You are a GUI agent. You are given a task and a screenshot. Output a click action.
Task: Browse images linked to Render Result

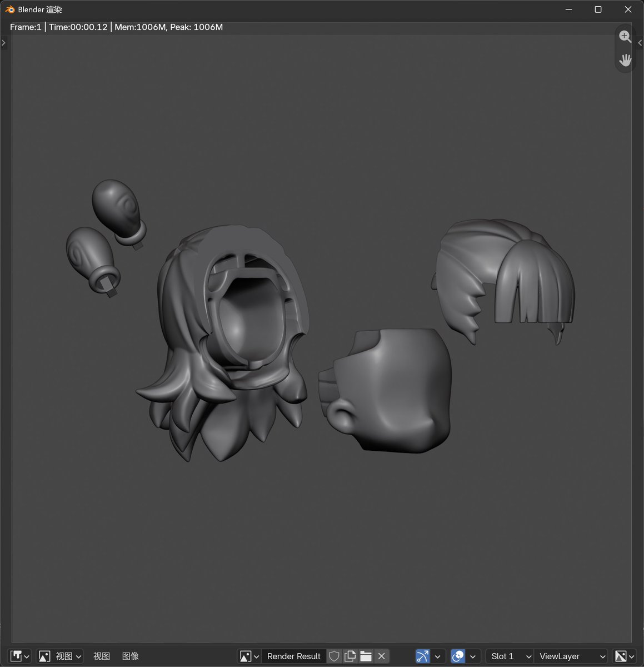pos(249,656)
